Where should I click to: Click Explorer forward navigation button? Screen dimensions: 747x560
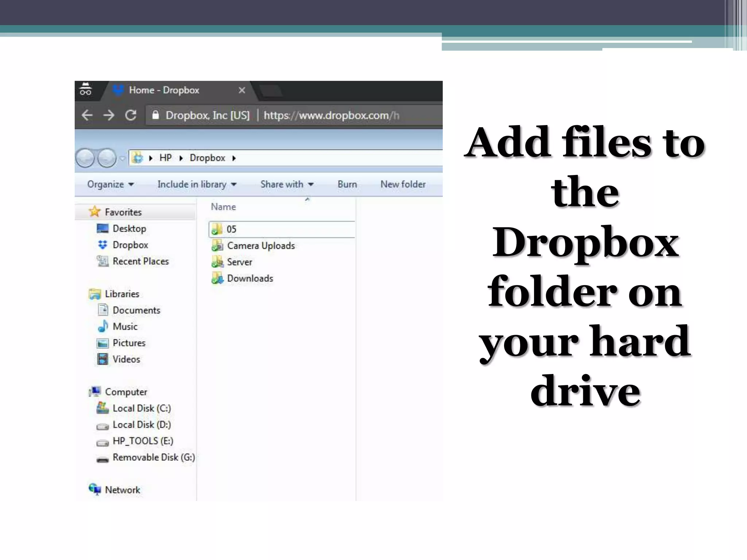[107, 158]
